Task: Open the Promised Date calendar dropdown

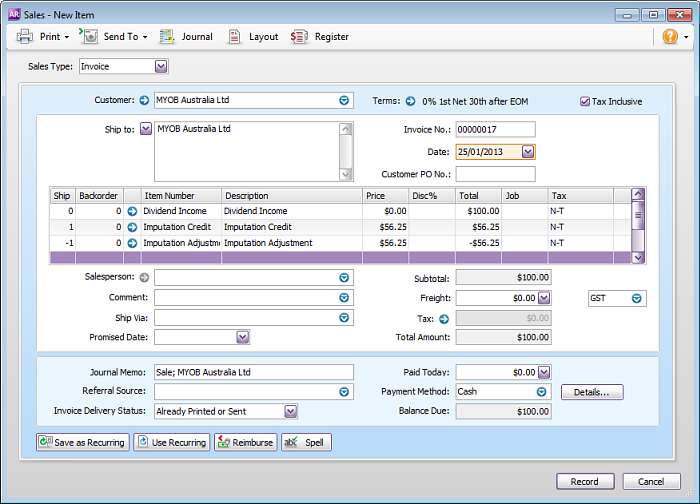Action: click(x=242, y=337)
